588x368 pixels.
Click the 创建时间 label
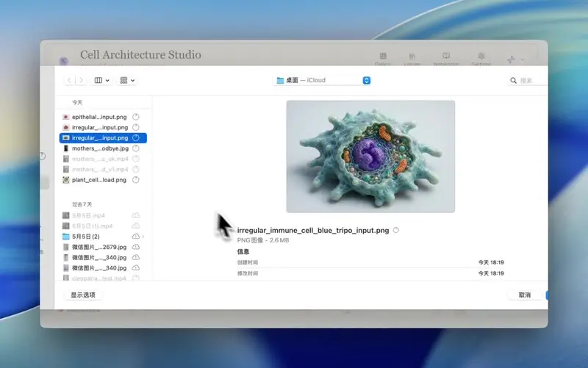[x=248, y=262]
